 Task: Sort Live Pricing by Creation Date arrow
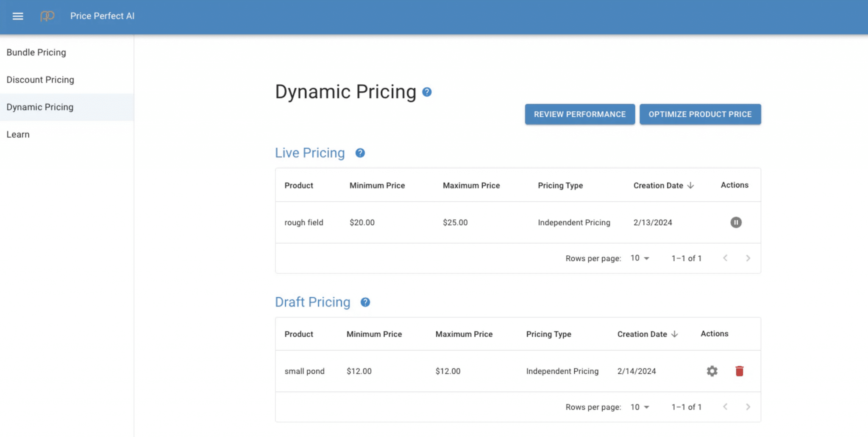coord(690,185)
